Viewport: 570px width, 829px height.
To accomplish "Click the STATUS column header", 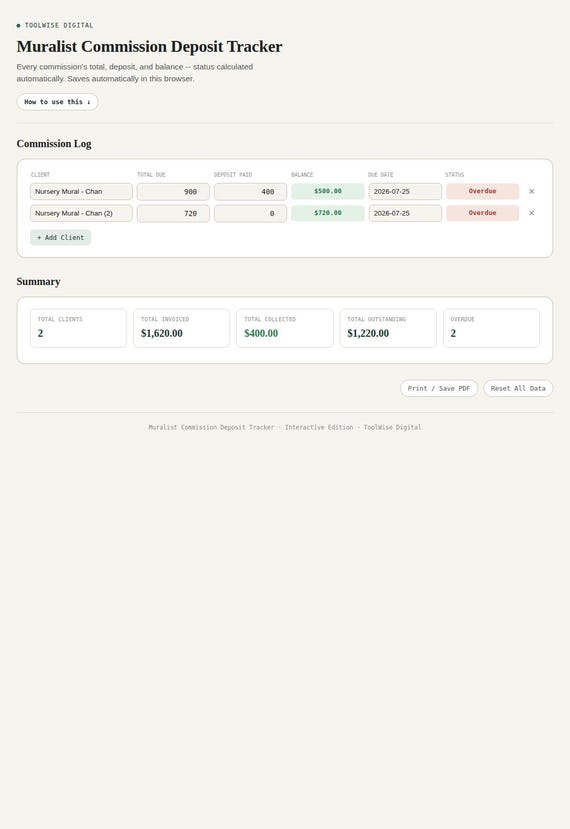I will pos(455,174).
